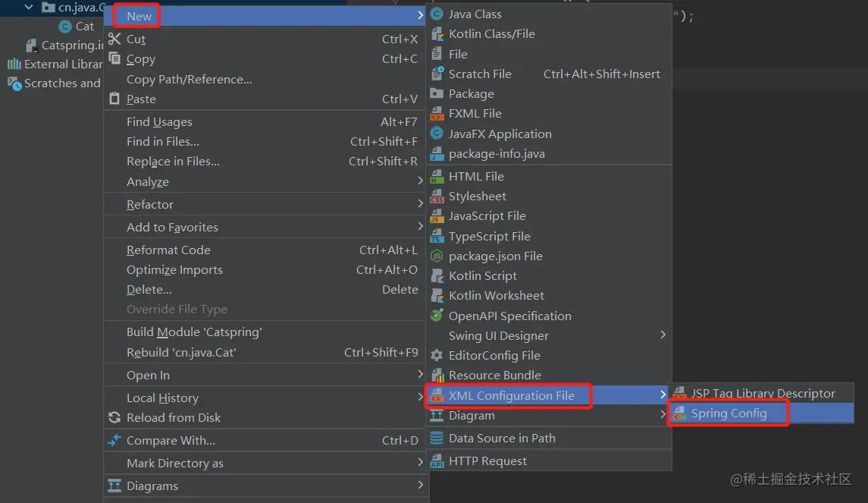The image size is (868, 503).
Task: Expand the Add to Favorites submenu arrow
Action: click(x=420, y=227)
